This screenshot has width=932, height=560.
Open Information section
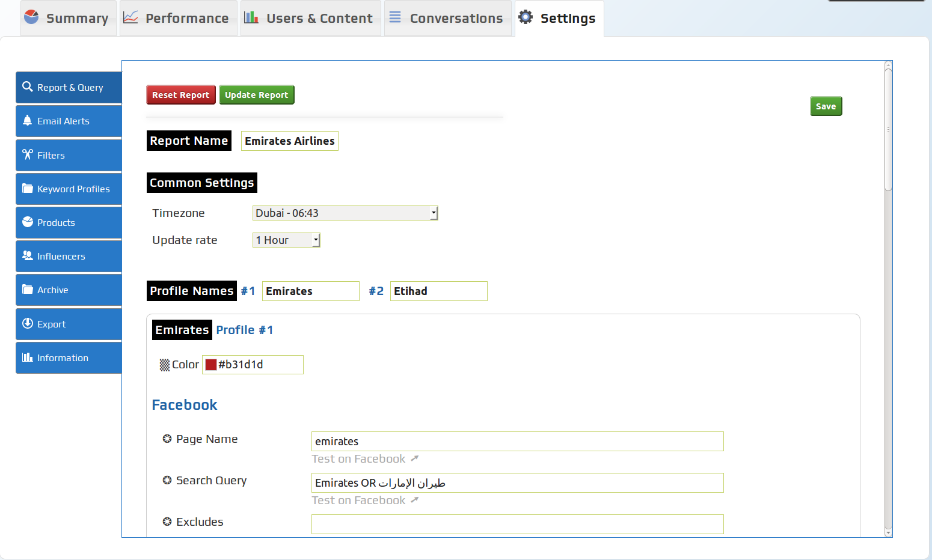(x=69, y=358)
